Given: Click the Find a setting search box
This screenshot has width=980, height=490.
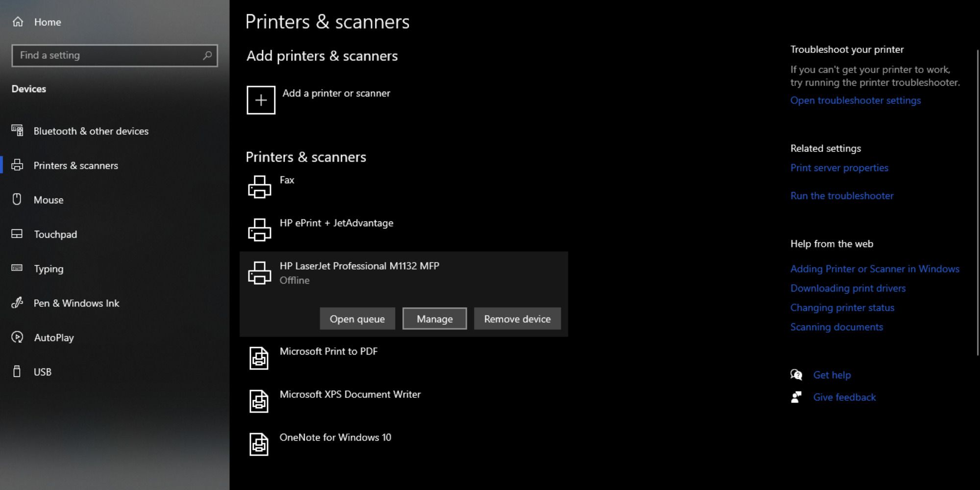Looking at the screenshot, I should pyautogui.click(x=115, y=55).
